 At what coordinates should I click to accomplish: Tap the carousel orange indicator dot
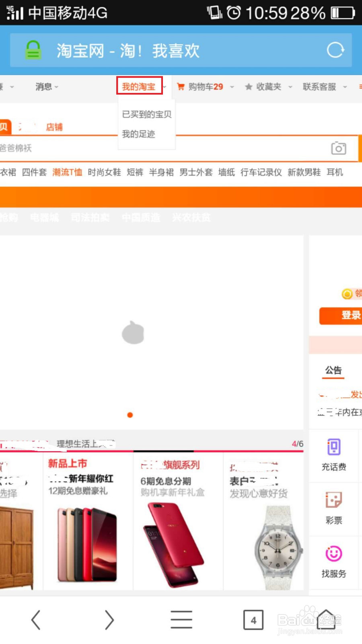point(130,415)
